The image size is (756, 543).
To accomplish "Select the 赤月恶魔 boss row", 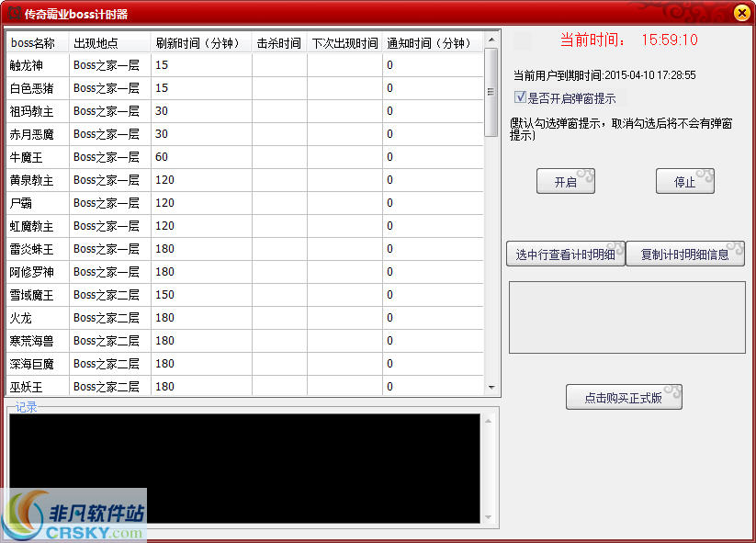I will [245, 134].
